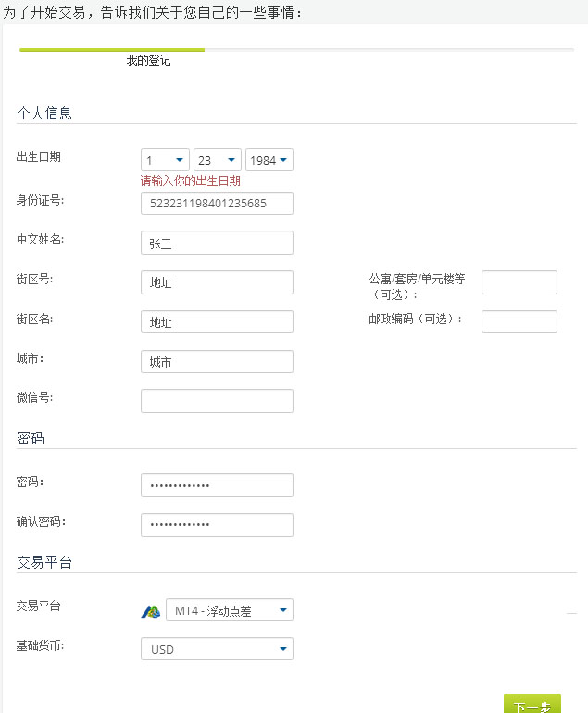Open the birth day dropdown showing 23
The height and width of the screenshot is (713, 588).
[x=218, y=160]
